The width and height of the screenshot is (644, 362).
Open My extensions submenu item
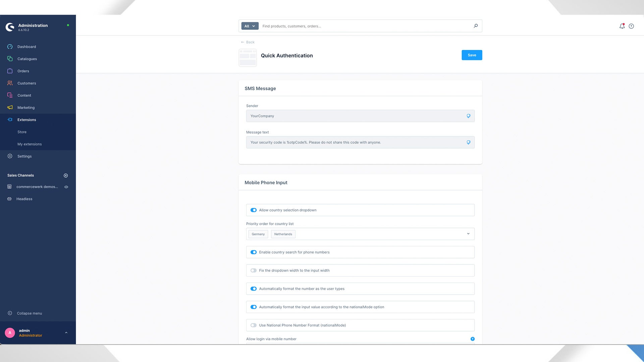(x=30, y=144)
